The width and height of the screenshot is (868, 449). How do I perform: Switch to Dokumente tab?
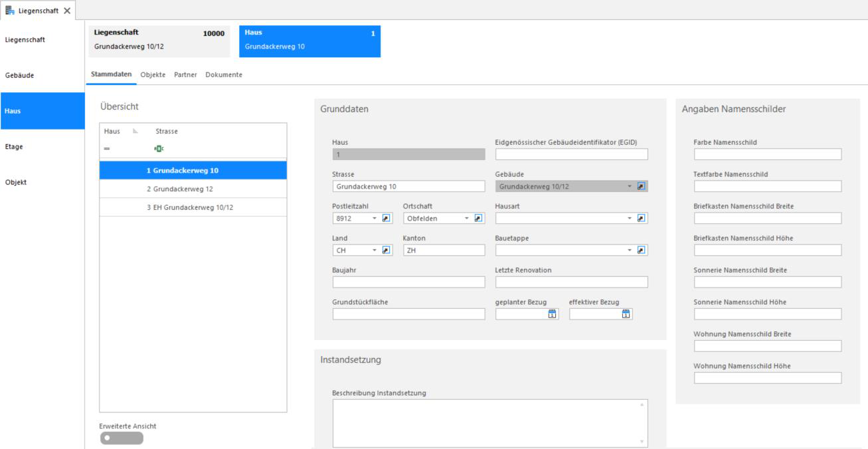(x=224, y=74)
